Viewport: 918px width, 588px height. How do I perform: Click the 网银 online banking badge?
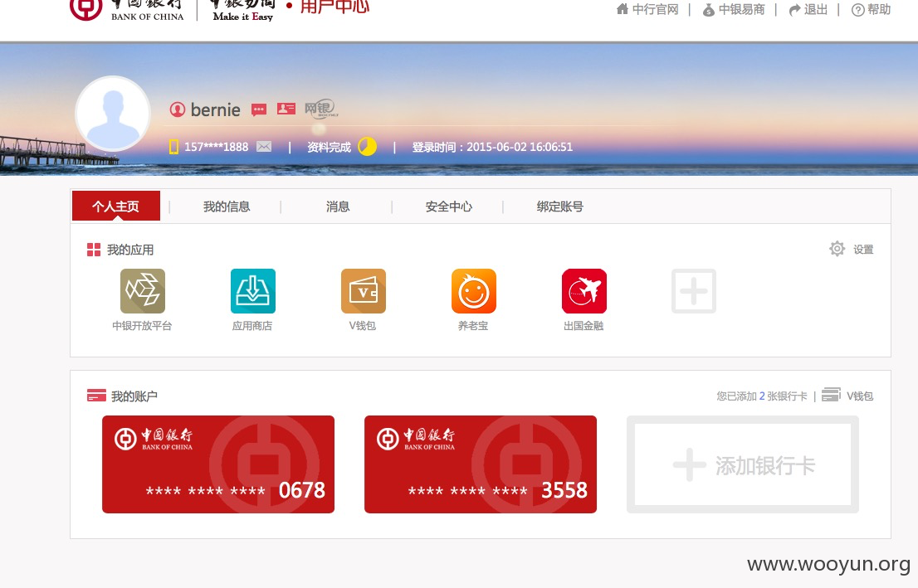pos(321,109)
